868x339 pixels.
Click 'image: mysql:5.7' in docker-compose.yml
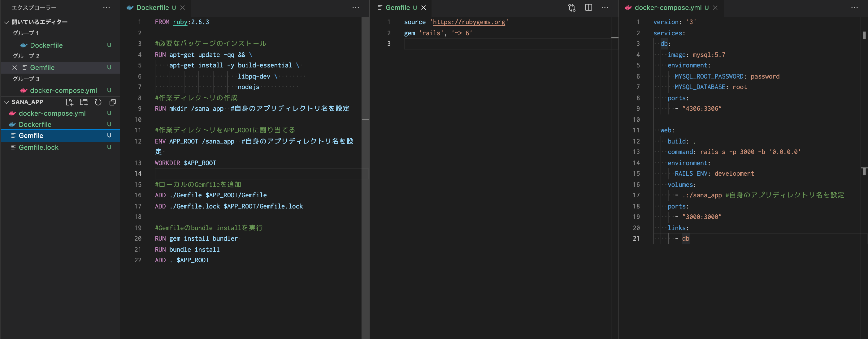[x=696, y=54]
